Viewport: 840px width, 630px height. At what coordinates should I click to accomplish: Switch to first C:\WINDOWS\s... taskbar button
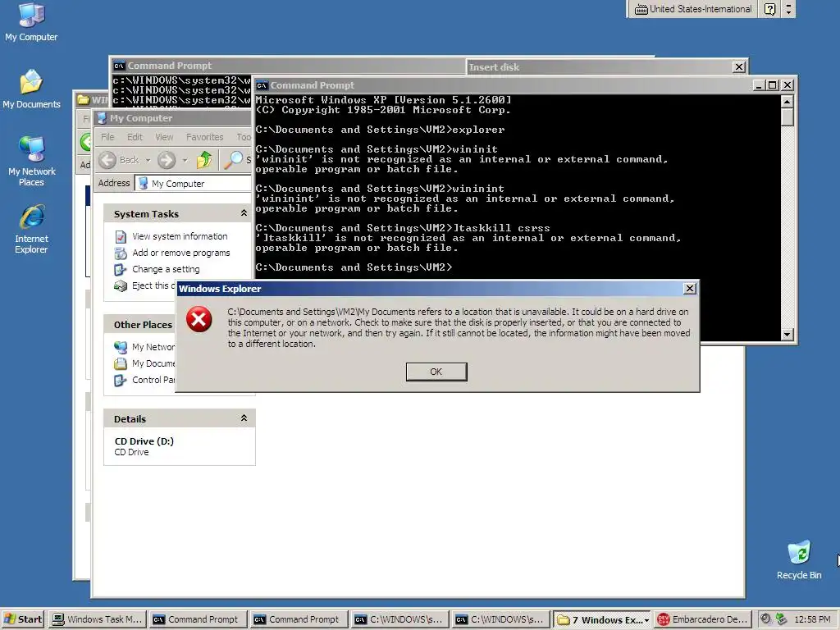(x=399, y=619)
